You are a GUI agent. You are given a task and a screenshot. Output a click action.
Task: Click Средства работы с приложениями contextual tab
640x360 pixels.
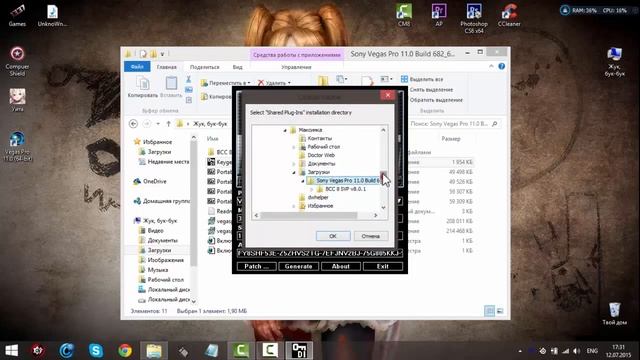[x=297, y=55]
